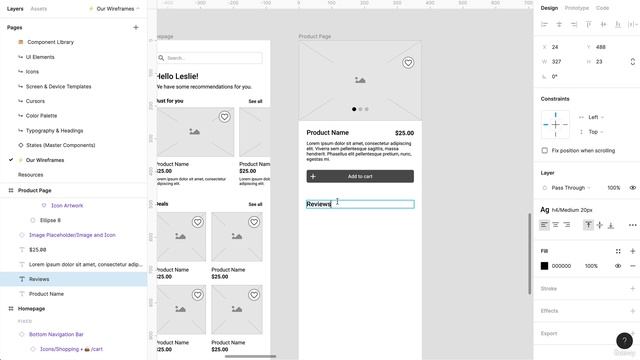The height and width of the screenshot is (360, 640).
Task: Set text vertical align top
Action: click(588, 225)
